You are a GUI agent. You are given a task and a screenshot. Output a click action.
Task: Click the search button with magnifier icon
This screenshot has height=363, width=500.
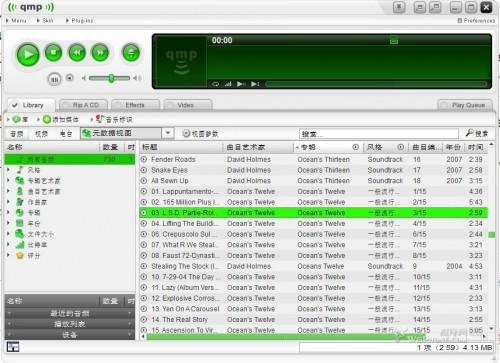(477, 134)
